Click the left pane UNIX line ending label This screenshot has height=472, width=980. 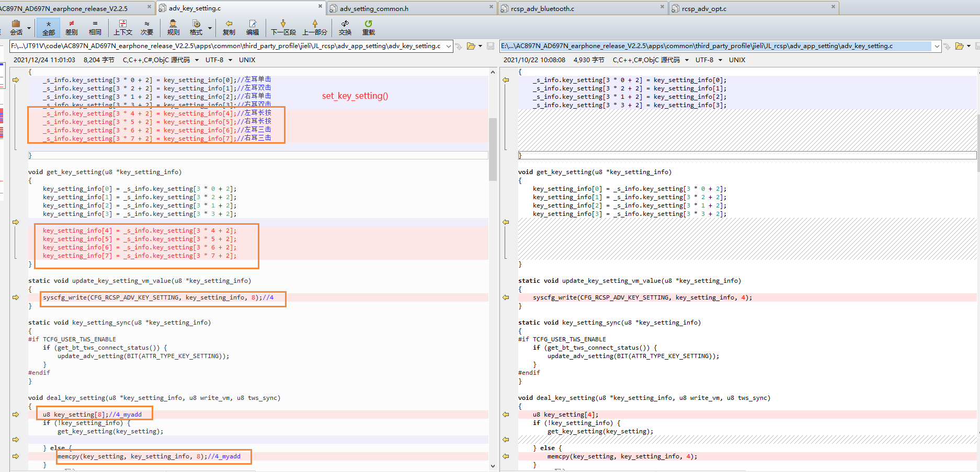(x=247, y=60)
